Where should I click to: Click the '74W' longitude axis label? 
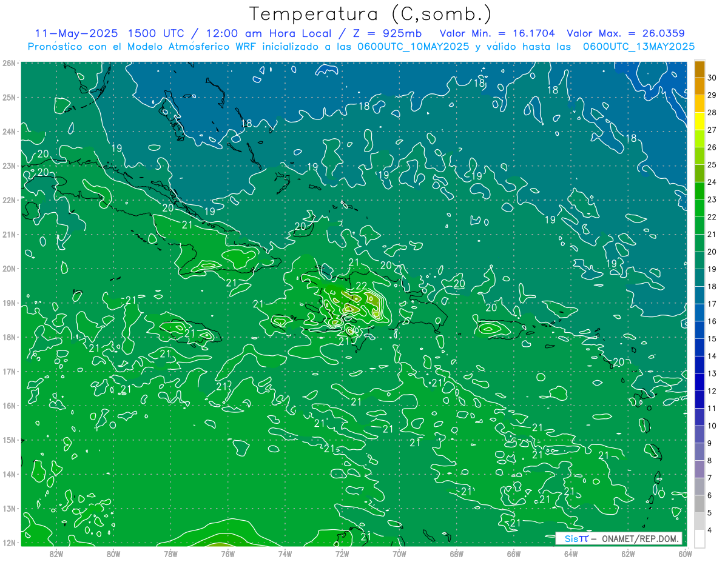(285, 554)
